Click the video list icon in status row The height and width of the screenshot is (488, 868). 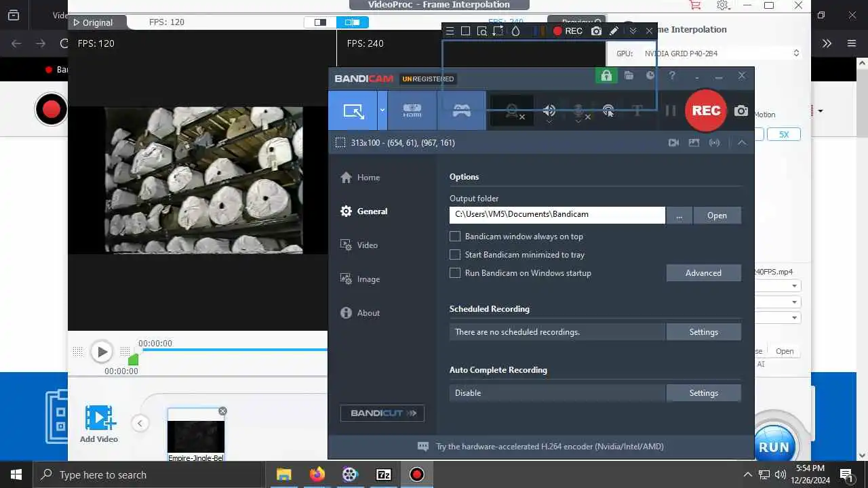[673, 143]
